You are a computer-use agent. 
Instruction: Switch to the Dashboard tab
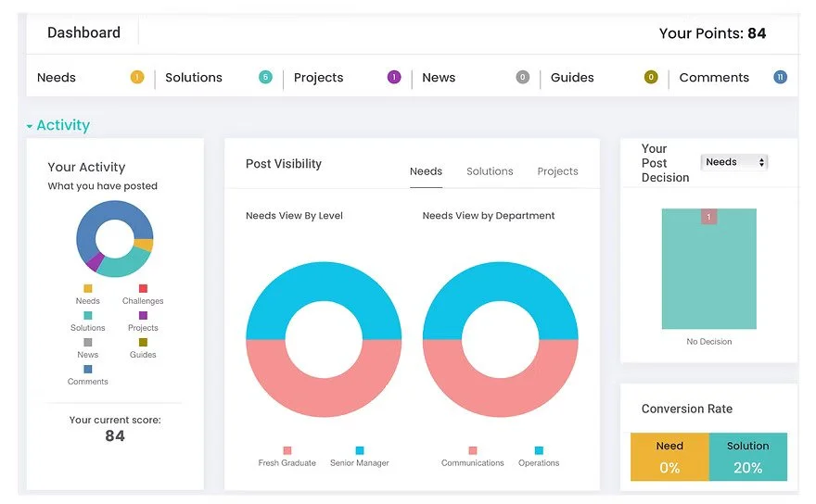point(83,32)
